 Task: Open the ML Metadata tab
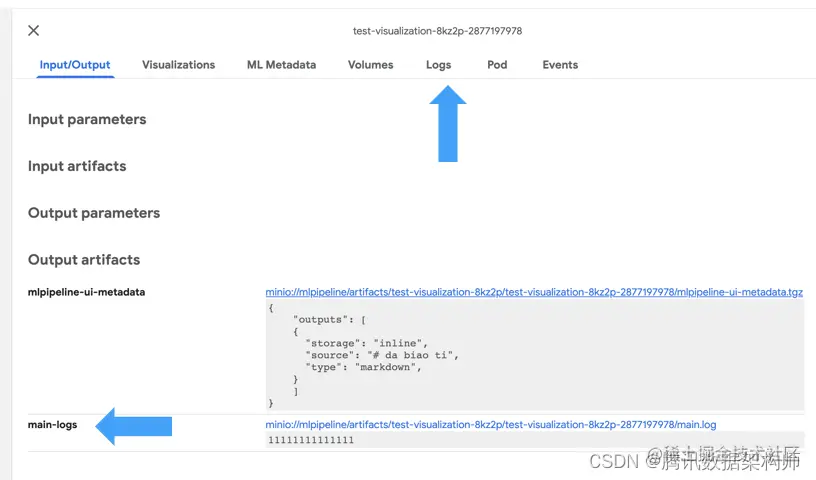pyautogui.click(x=282, y=65)
